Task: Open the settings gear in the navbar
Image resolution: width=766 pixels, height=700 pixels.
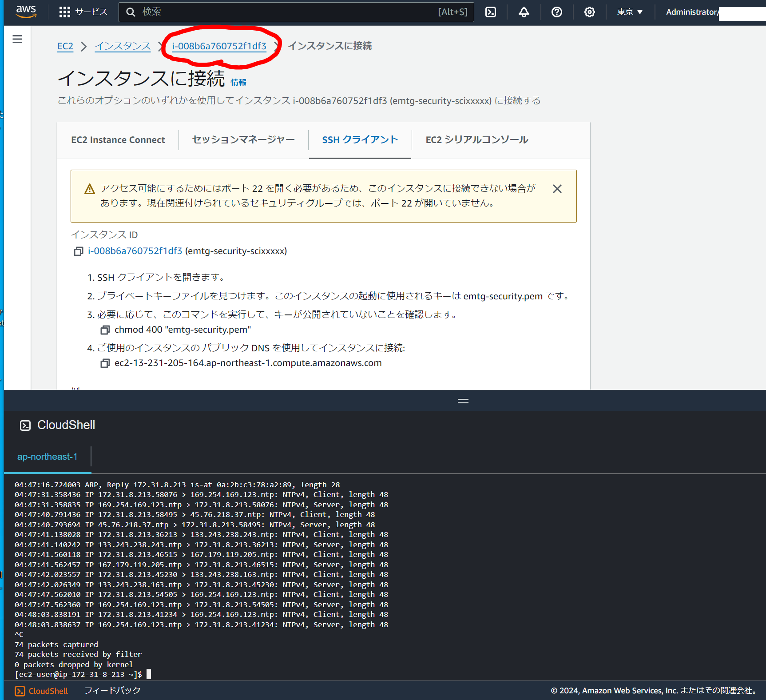Action: [x=590, y=12]
